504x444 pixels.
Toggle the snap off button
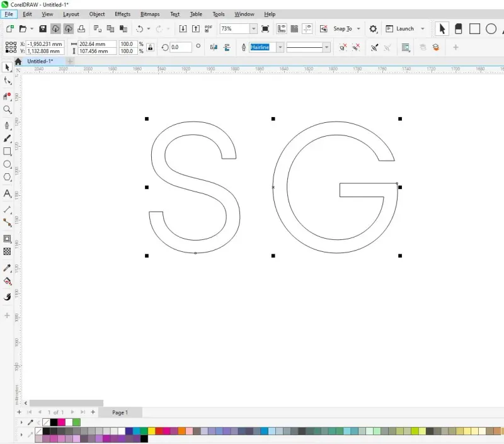point(324,28)
